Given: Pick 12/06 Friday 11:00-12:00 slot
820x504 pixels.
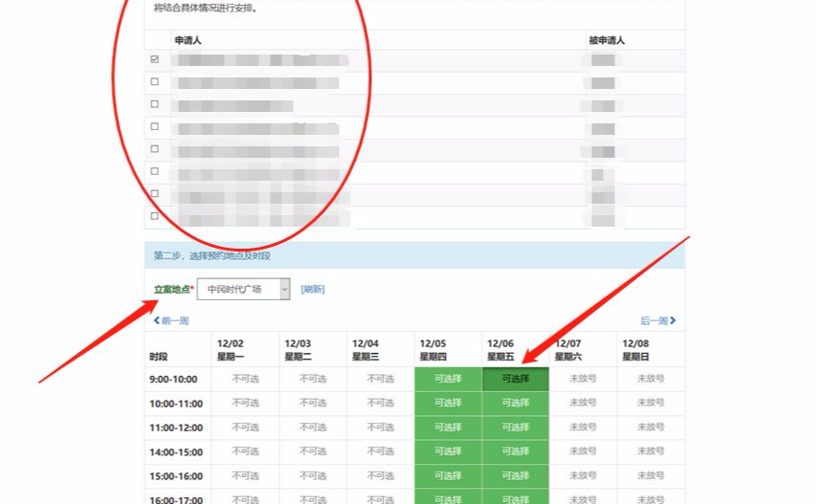Looking at the screenshot, I should point(515,427).
